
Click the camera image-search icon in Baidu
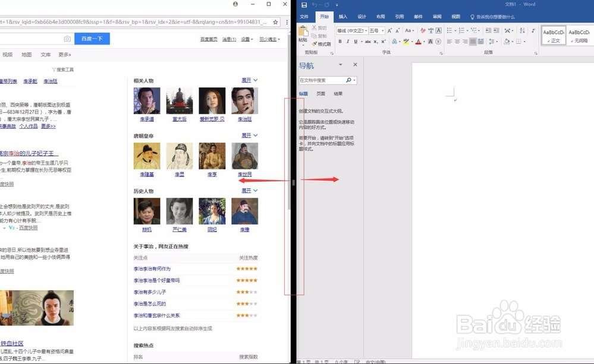point(67,39)
